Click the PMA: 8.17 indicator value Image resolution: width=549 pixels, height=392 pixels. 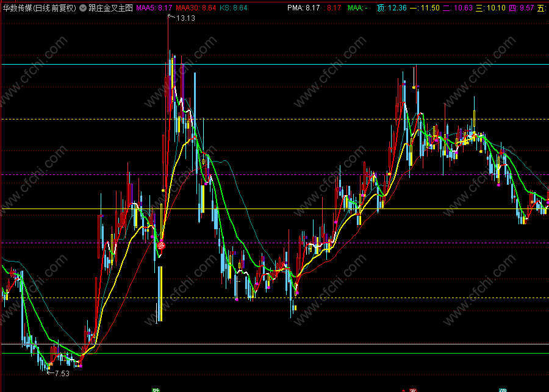click(x=304, y=8)
